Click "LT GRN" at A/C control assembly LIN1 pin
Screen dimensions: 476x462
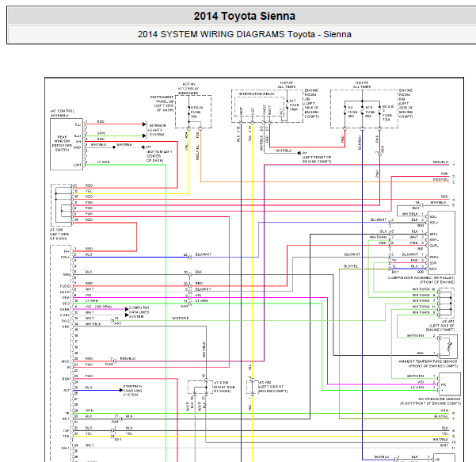click(103, 162)
